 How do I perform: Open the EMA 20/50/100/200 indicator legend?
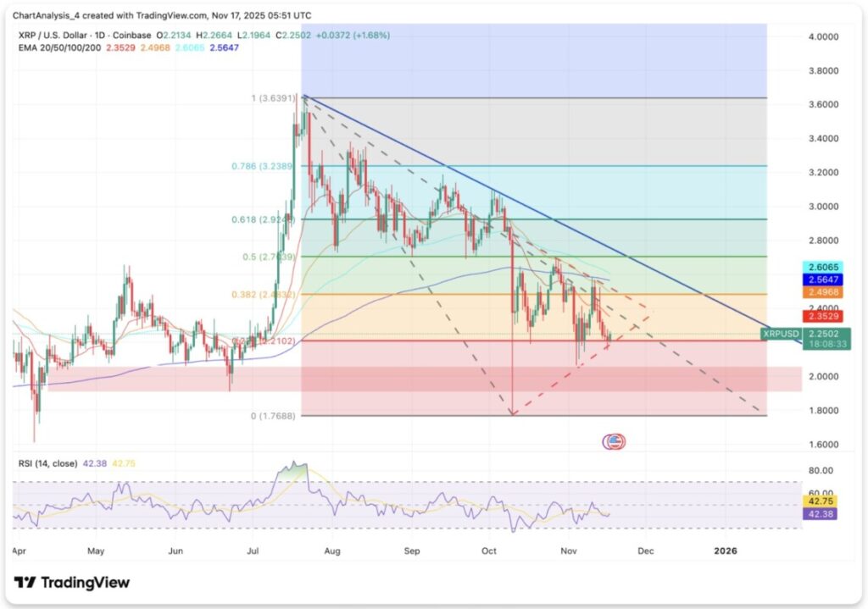point(64,47)
